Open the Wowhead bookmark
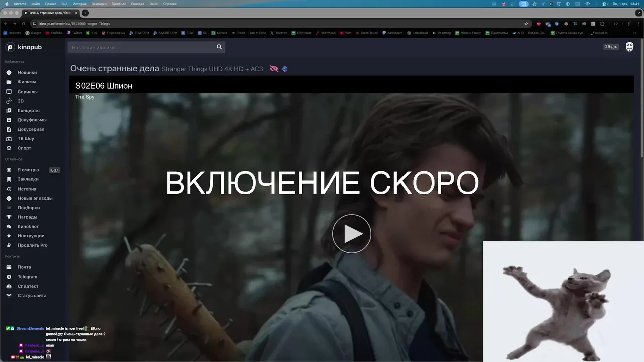Screen dimensions: 644x362 coord(326,33)
